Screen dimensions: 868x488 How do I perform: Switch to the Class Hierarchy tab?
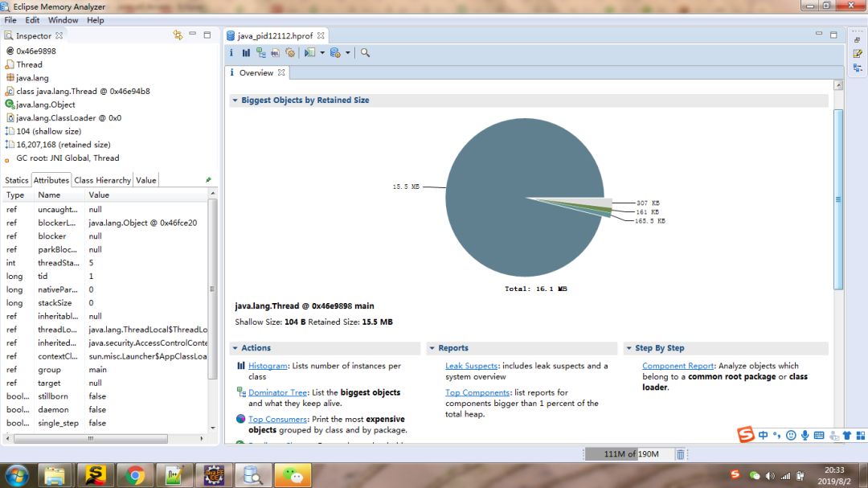102,180
